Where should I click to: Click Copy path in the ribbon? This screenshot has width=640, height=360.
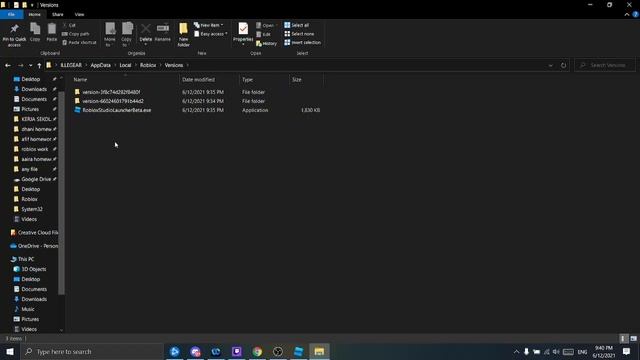[x=76, y=34]
